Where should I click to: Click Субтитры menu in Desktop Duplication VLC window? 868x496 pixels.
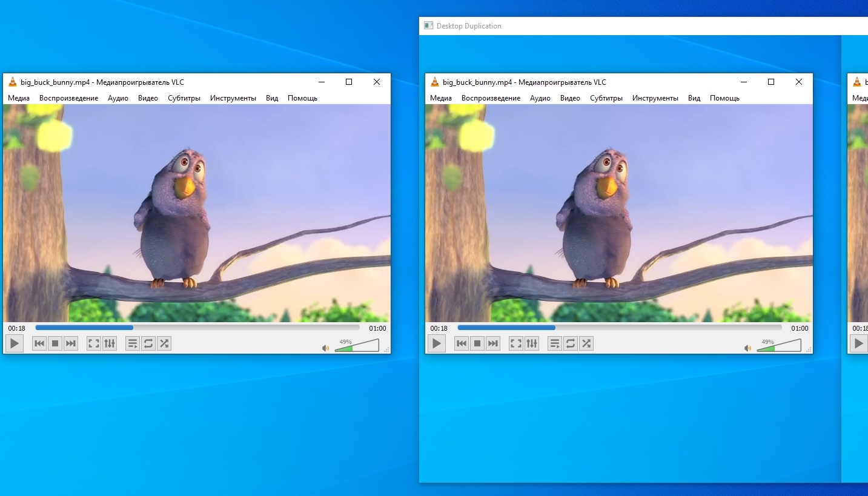(606, 98)
